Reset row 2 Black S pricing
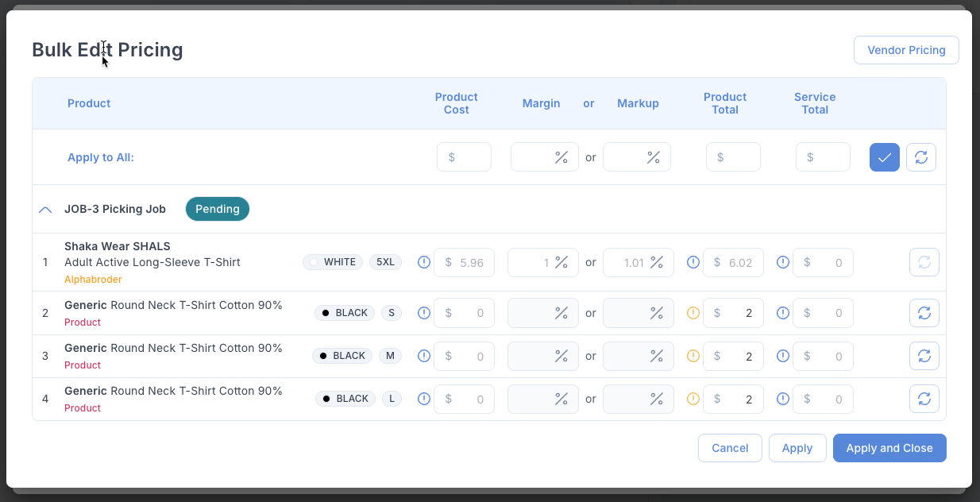980x502 pixels. [x=924, y=313]
